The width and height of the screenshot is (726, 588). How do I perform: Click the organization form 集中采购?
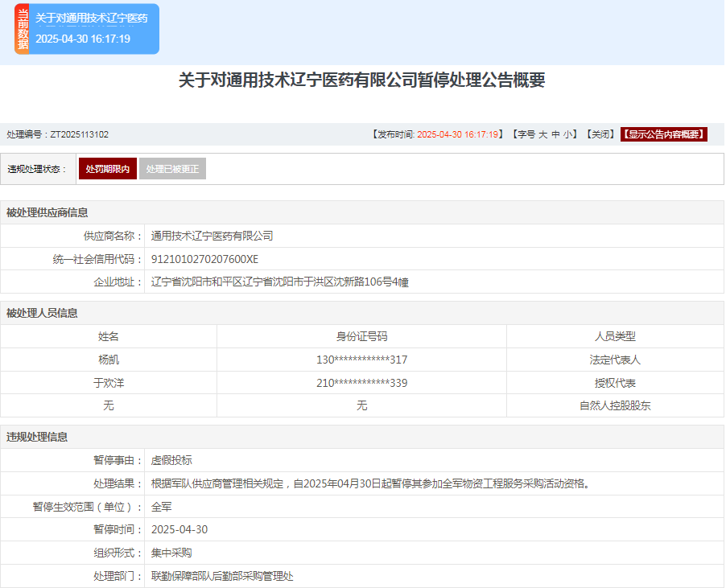pos(171,553)
